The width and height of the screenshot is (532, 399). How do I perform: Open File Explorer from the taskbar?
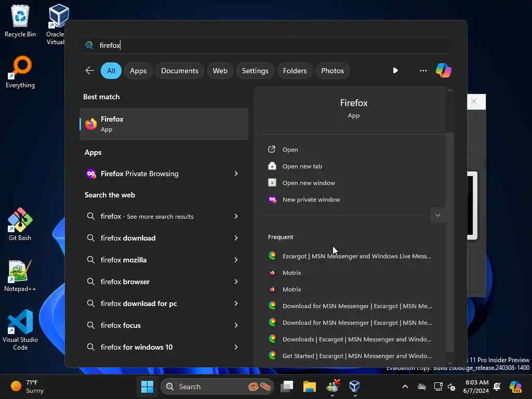point(310,387)
